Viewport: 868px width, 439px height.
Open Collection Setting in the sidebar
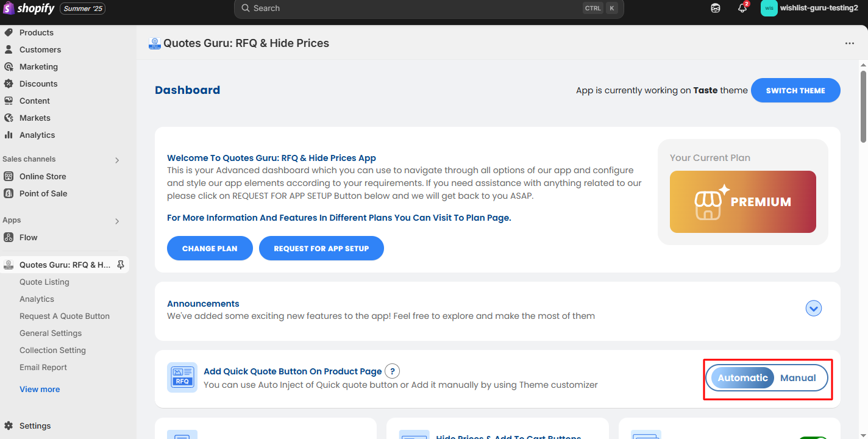(52, 350)
